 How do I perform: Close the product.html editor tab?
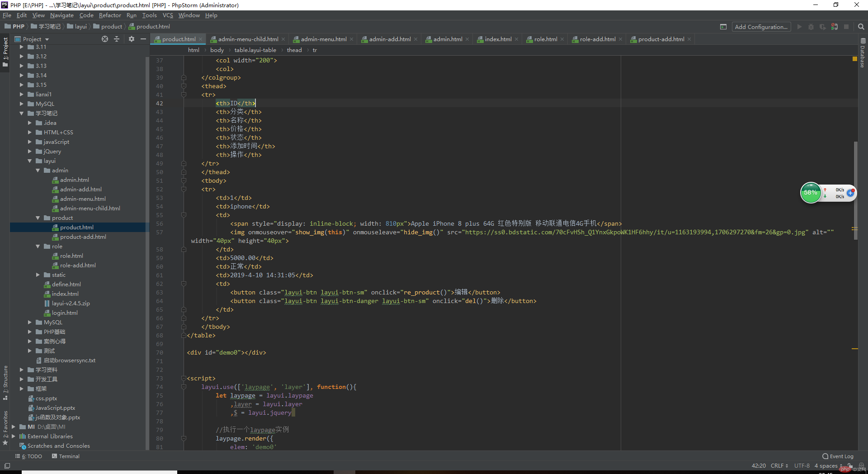point(201,39)
